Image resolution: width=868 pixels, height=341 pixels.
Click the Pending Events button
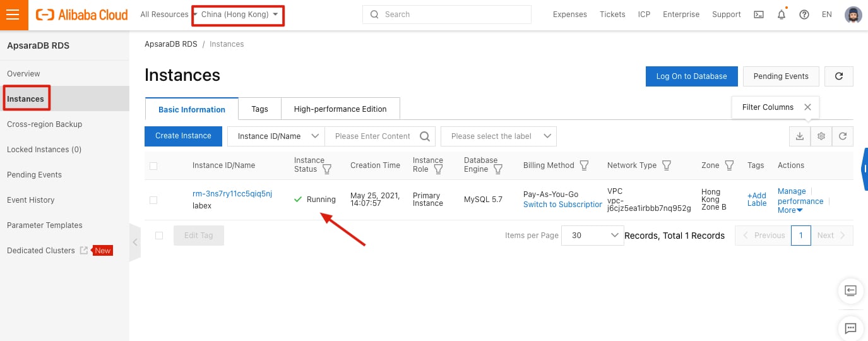[x=781, y=76]
